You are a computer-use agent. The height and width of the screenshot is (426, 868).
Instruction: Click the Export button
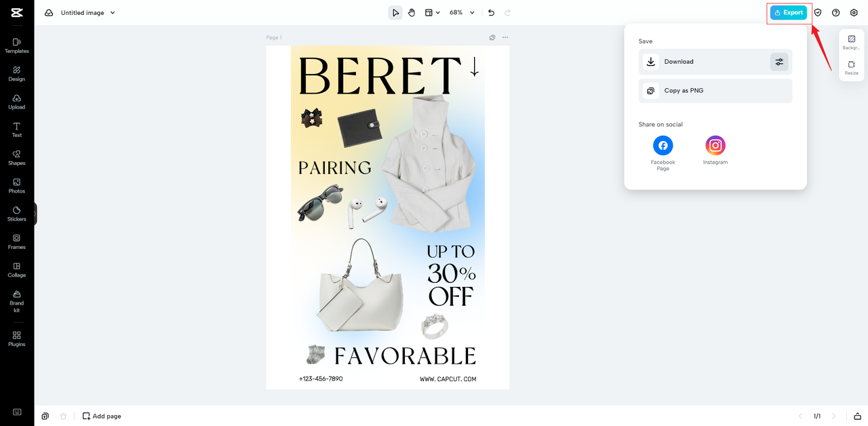click(x=789, y=13)
